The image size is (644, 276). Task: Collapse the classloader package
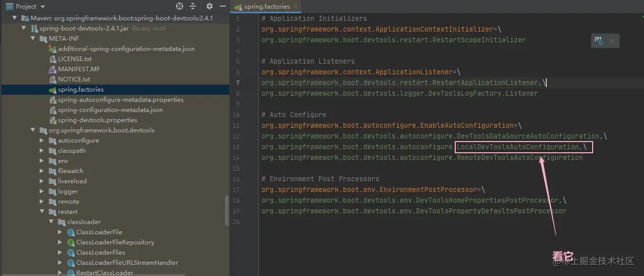[x=51, y=222]
